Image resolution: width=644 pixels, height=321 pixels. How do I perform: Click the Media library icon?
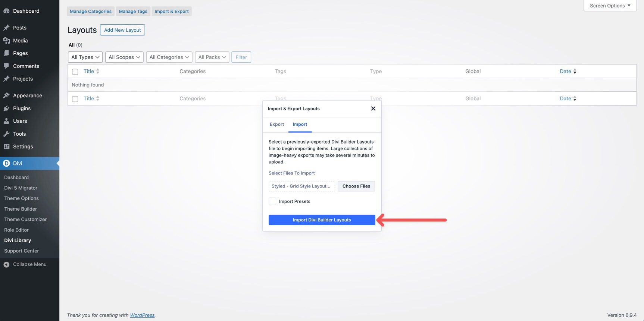[x=6, y=40]
